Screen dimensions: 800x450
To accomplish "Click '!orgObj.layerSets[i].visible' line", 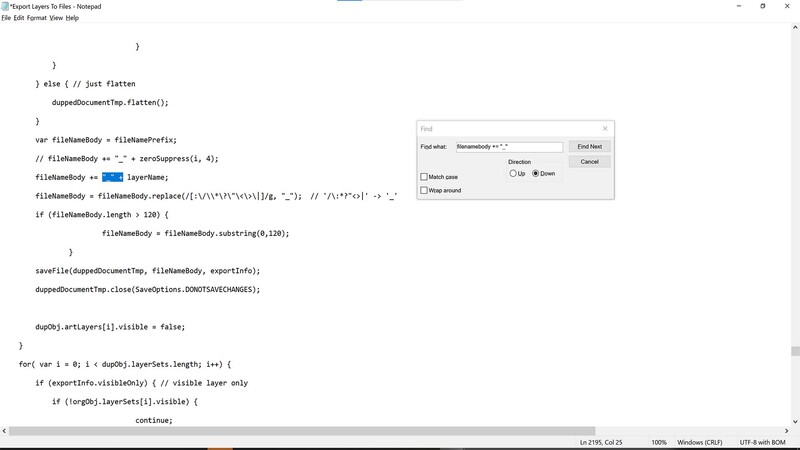I will click(x=124, y=402).
